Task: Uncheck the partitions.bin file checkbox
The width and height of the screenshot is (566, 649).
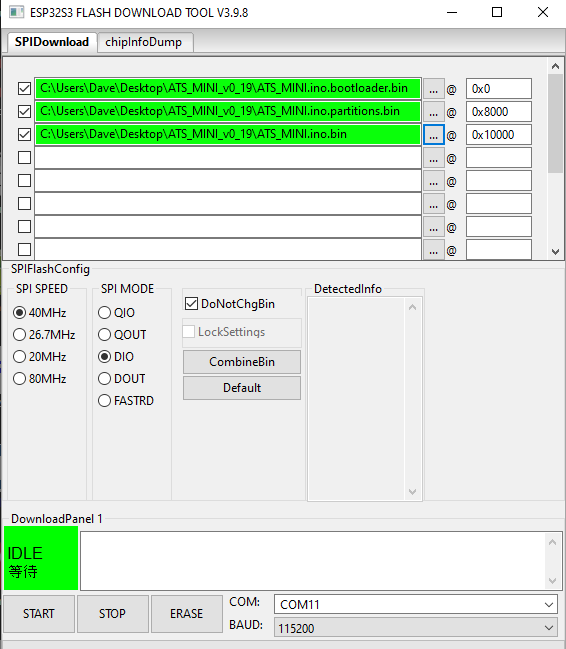Action: tap(24, 111)
